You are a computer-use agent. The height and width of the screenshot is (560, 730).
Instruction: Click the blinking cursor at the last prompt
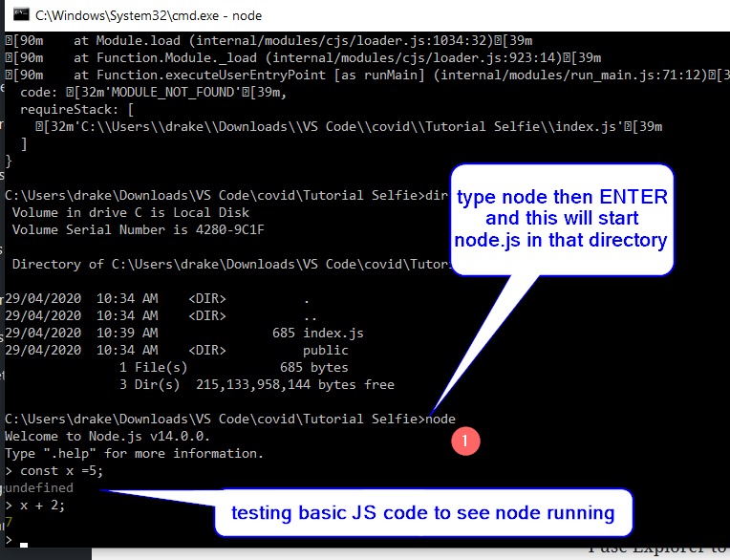[x=24, y=544]
